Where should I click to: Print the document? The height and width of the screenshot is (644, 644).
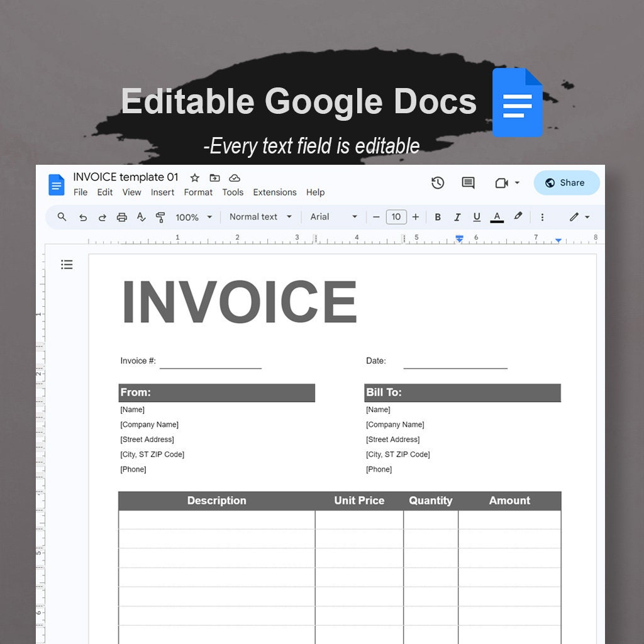click(121, 217)
